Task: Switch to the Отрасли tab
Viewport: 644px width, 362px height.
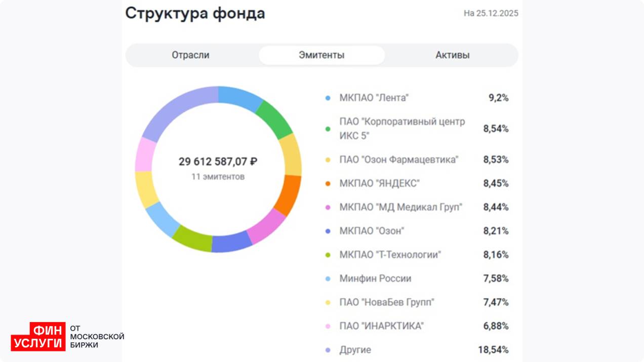Action: pos(190,55)
